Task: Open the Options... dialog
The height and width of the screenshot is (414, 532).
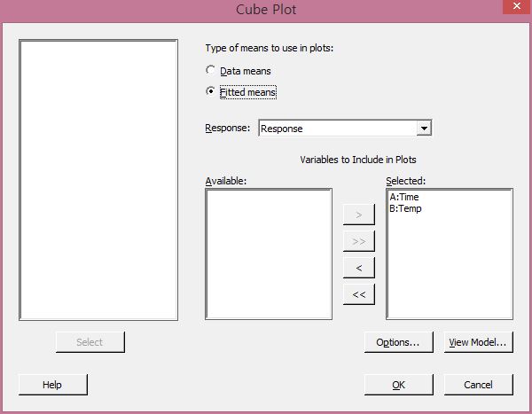Action: (x=398, y=342)
